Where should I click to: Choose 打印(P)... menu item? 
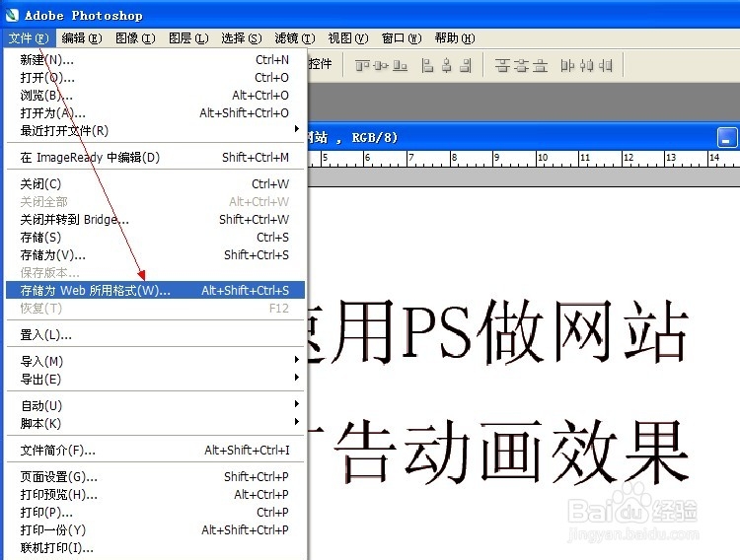point(155,513)
